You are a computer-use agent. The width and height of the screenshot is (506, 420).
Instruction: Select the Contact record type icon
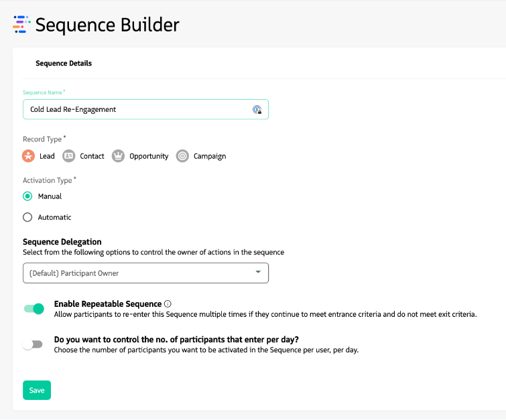point(68,156)
